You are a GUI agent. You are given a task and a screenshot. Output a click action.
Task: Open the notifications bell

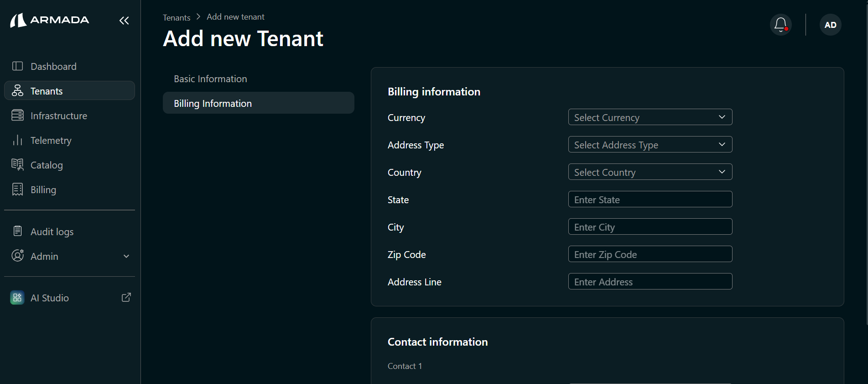pos(781,25)
